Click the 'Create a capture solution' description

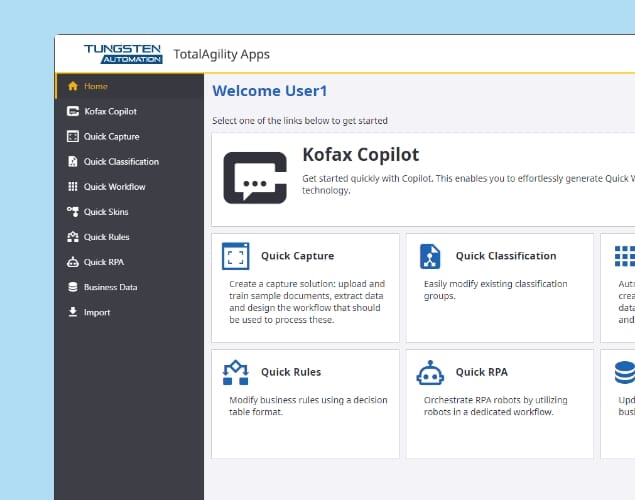pyautogui.click(x=307, y=302)
